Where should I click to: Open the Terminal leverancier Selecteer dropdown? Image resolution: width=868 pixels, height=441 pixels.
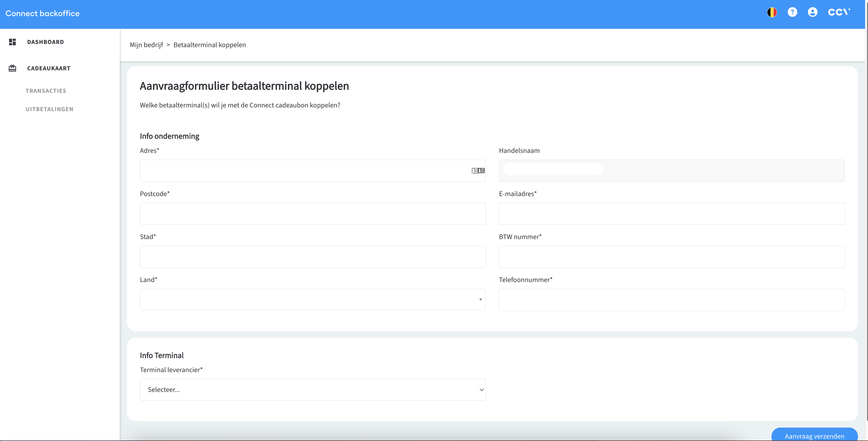pos(312,389)
